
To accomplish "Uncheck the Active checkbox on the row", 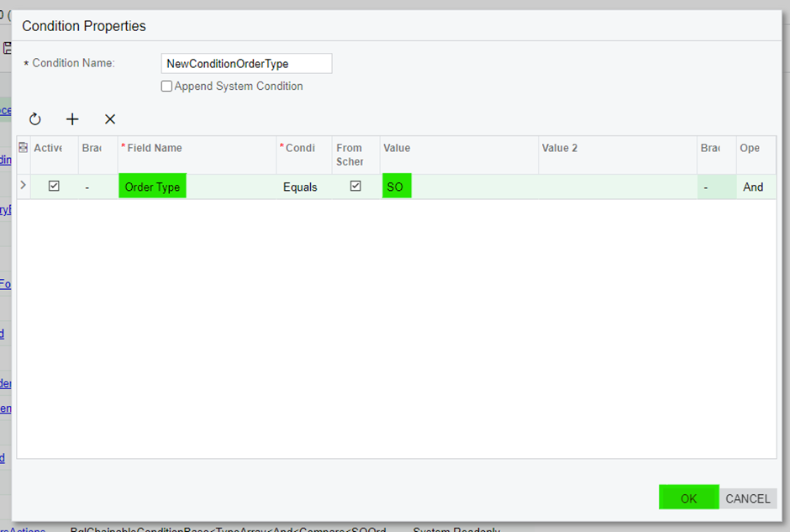I will pyautogui.click(x=54, y=186).
